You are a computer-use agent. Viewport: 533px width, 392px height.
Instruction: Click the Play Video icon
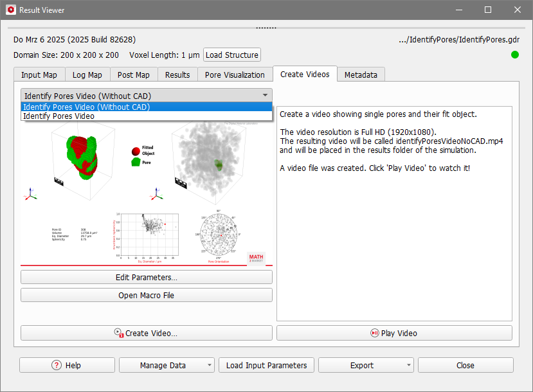[x=375, y=333]
